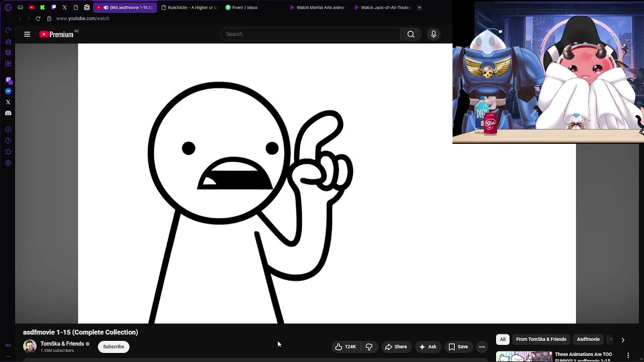Save the video to a playlist

pyautogui.click(x=458, y=346)
